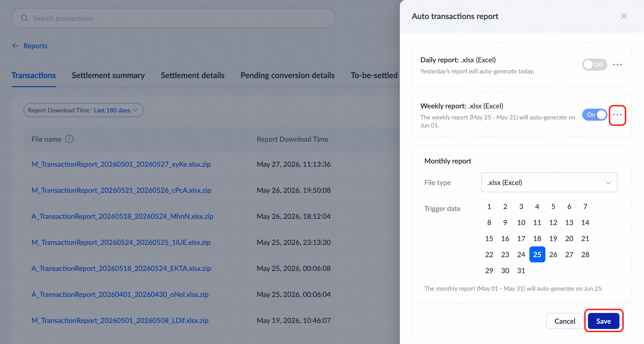Download A_TransactionReport_20260401_20260430_oNel.xlsx.zip
The height and width of the screenshot is (344, 644).
tap(120, 294)
